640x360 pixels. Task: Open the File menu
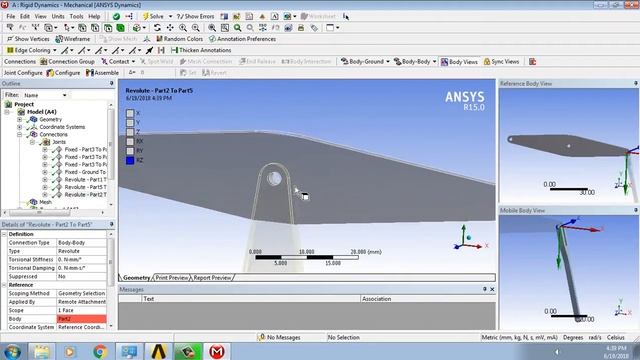11,16
